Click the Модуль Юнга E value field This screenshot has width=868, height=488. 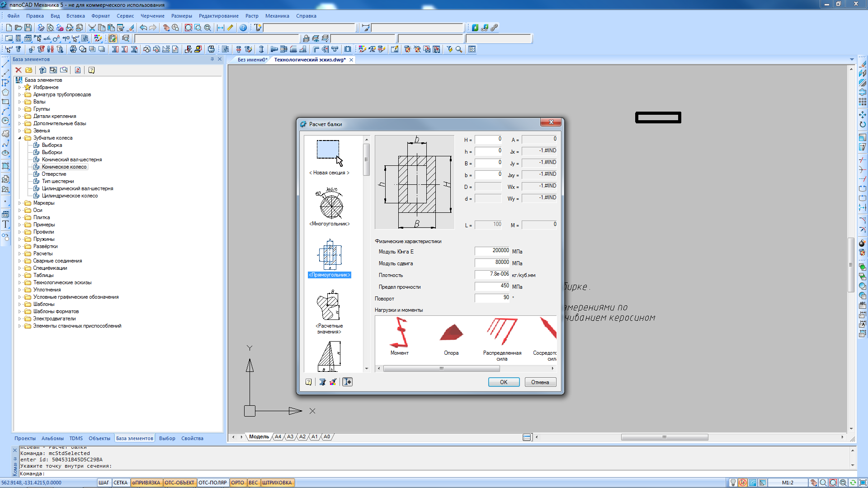(492, 251)
